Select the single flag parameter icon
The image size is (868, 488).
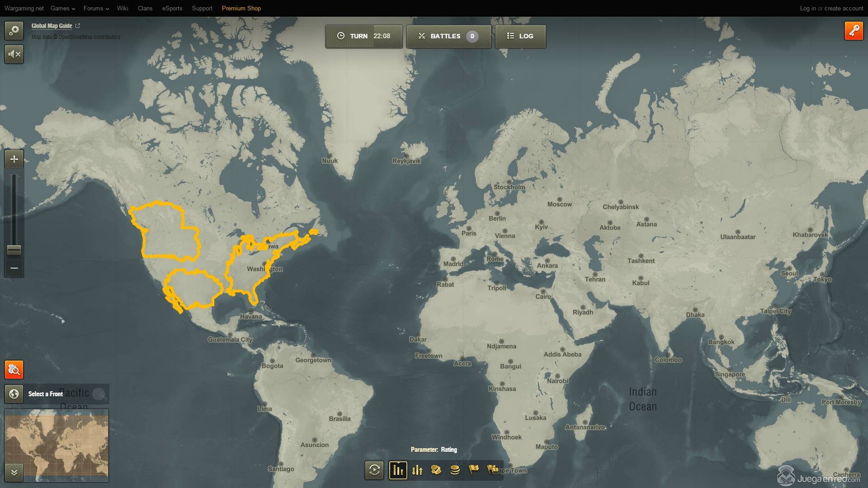pyautogui.click(x=473, y=470)
